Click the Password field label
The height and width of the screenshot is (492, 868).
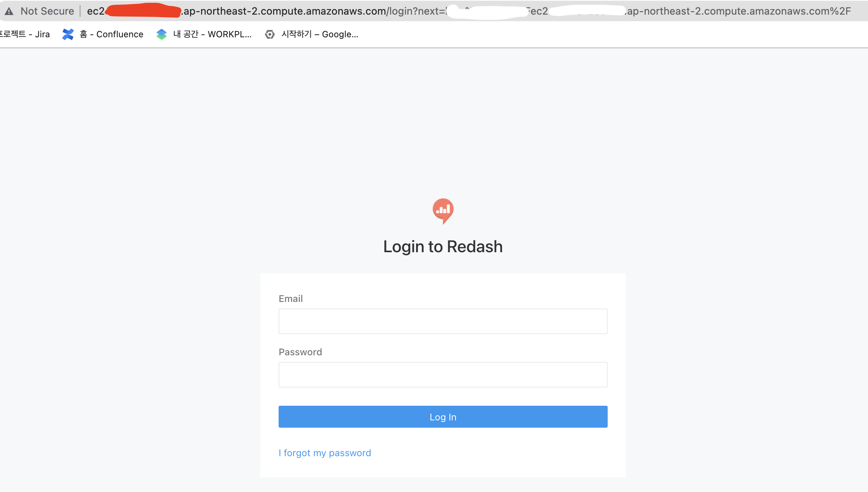coord(300,352)
